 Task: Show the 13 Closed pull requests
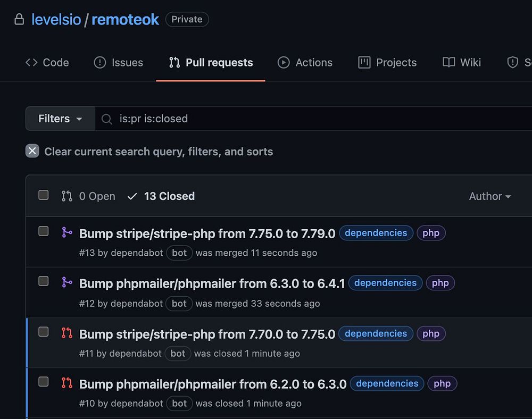161,196
